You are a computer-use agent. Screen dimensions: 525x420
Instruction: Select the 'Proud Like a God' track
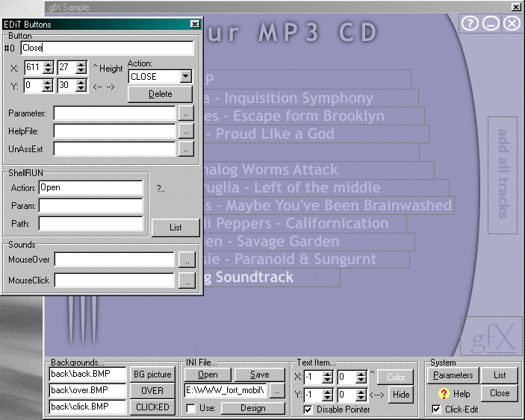(x=316, y=134)
